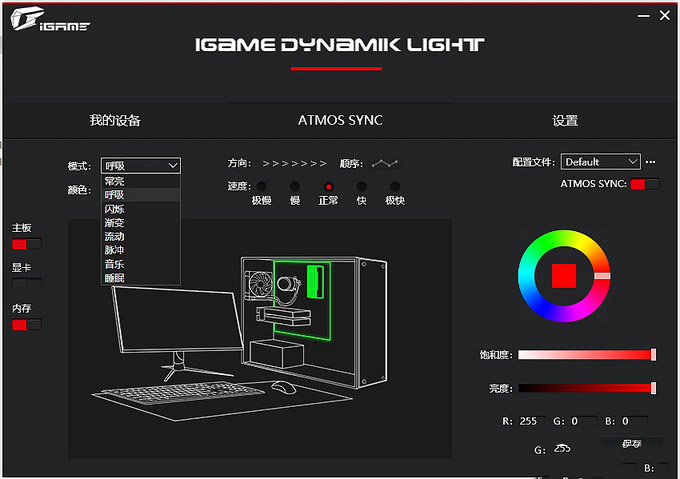
Task: Switch to the 我的设备 tab
Action: click(x=115, y=121)
